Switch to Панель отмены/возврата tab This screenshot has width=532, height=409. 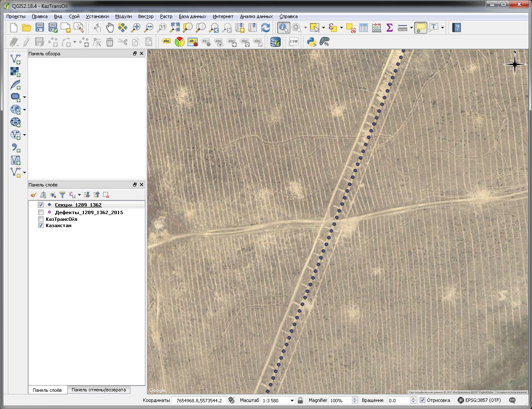[98, 390]
